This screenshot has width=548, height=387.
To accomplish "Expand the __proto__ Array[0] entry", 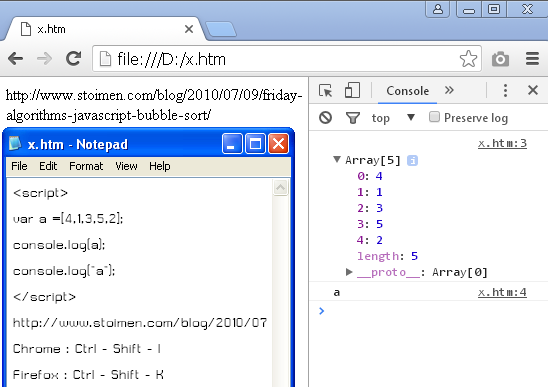I will click(x=348, y=272).
